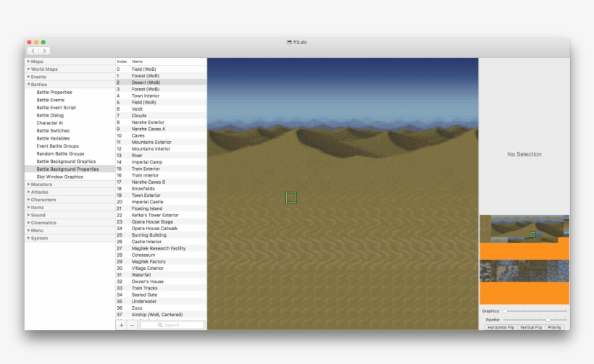The width and height of the screenshot is (594, 364).
Task: Toggle Horizontal Flip
Action: (501, 327)
